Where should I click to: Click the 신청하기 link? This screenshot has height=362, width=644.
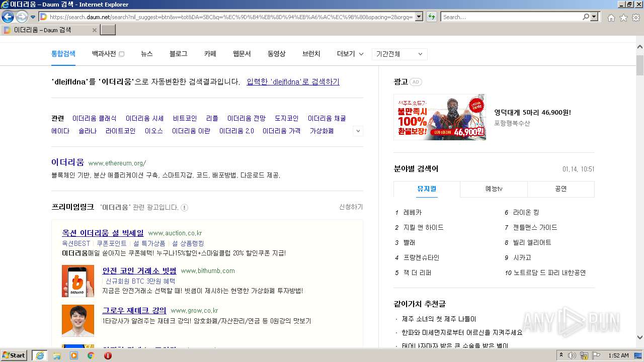[351, 207]
